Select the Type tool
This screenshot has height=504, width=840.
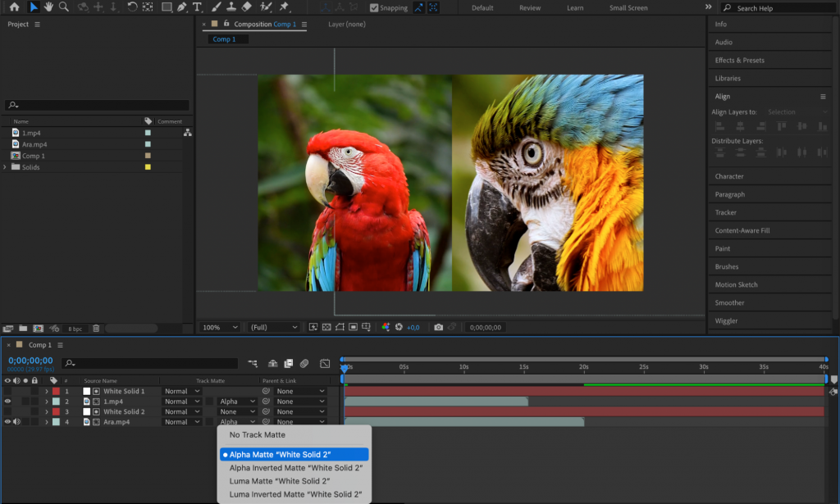coord(197,8)
